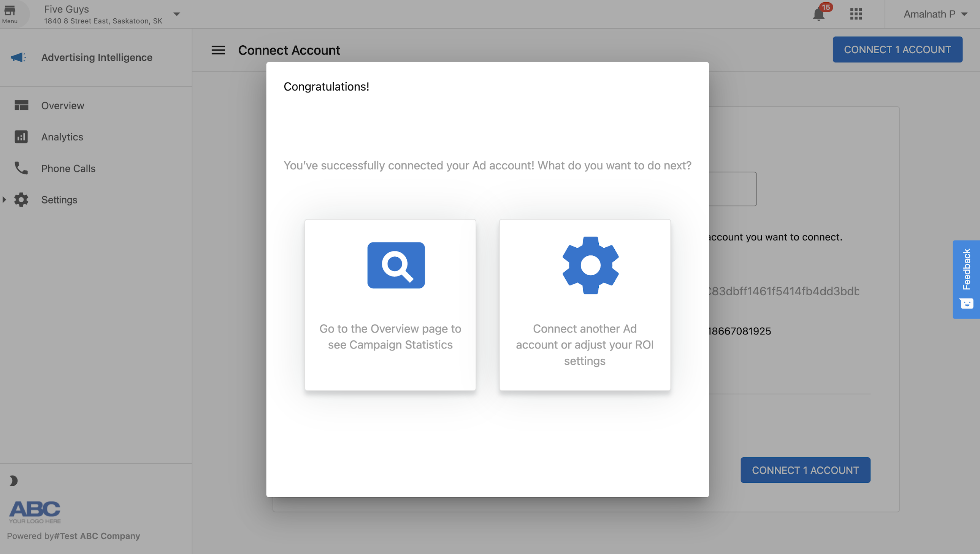Toggle dark mode with the moon icon
The width and height of the screenshot is (980, 554).
click(x=14, y=480)
